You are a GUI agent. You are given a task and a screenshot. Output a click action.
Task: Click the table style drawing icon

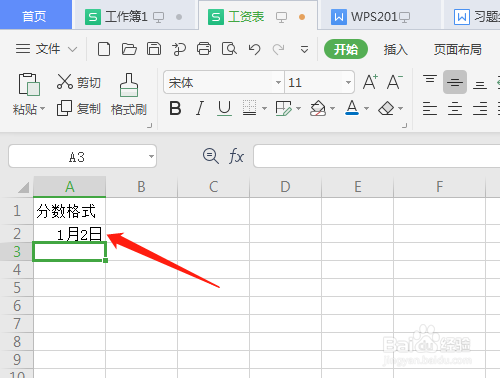tap(283, 108)
